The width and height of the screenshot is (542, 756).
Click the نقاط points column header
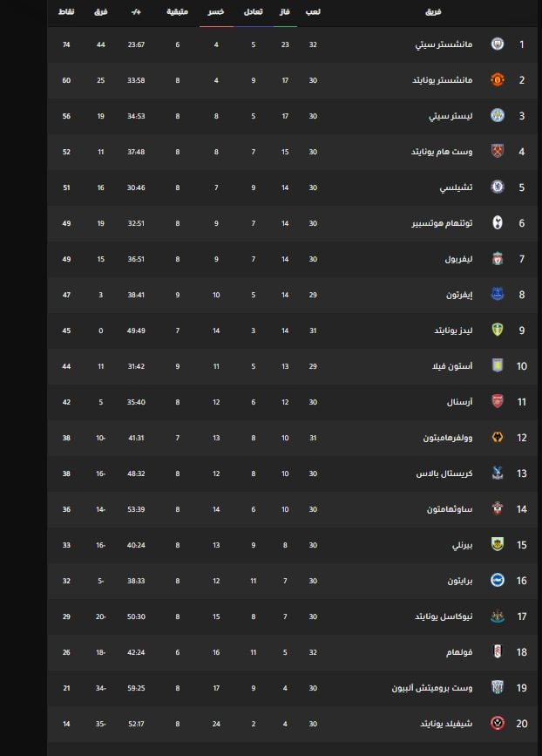tap(66, 12)
